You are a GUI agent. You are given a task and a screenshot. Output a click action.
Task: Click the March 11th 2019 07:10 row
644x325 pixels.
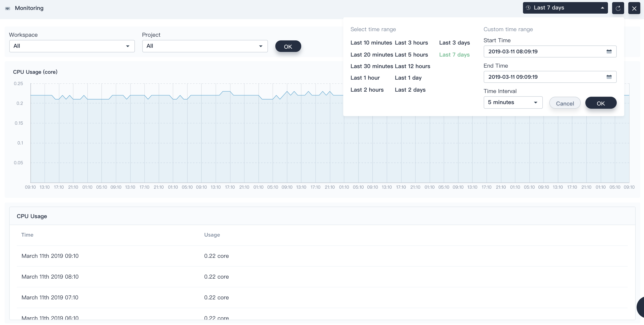pyautogui.click(x=322, y=297)
